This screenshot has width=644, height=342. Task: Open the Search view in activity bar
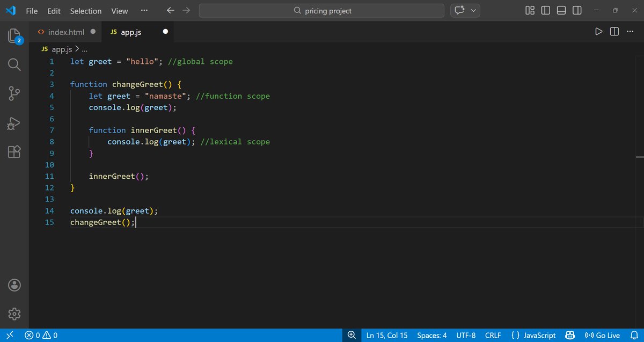(14, 65)
